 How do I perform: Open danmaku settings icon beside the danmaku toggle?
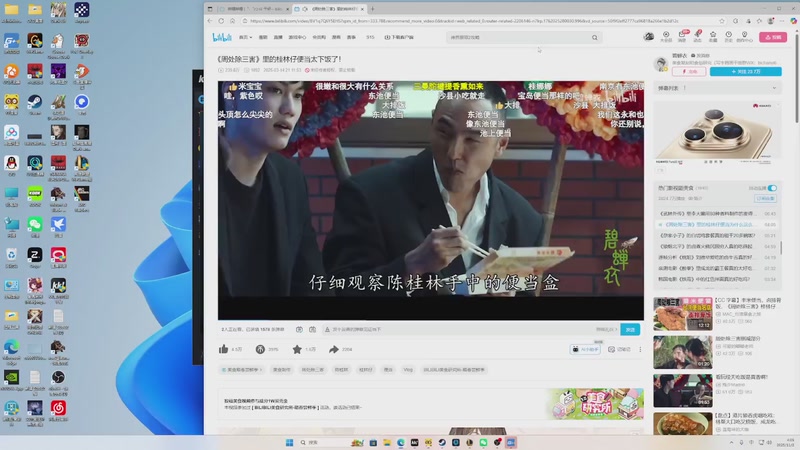pyautogui.click(x=312, y=330)
